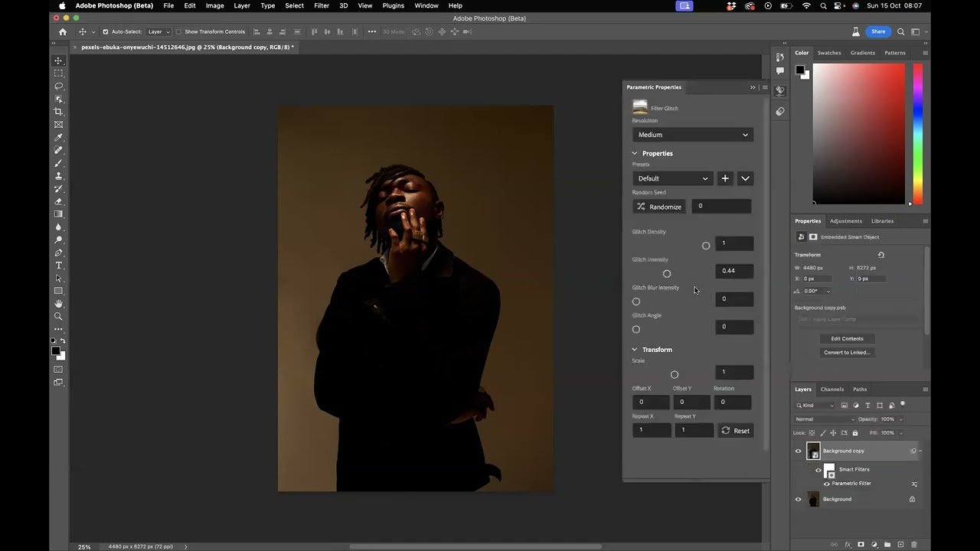Open the layer fx styles icon

pyautogui.click(x=848, y=544)
